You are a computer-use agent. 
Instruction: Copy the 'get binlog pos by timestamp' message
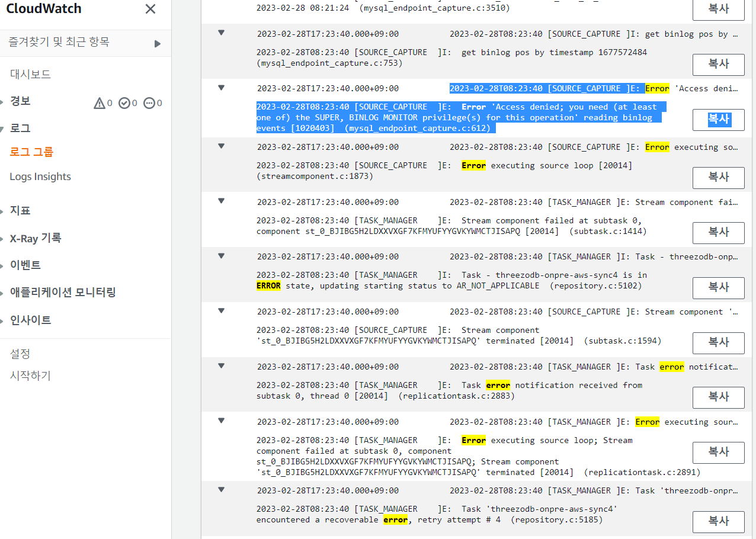coord(719,64)
